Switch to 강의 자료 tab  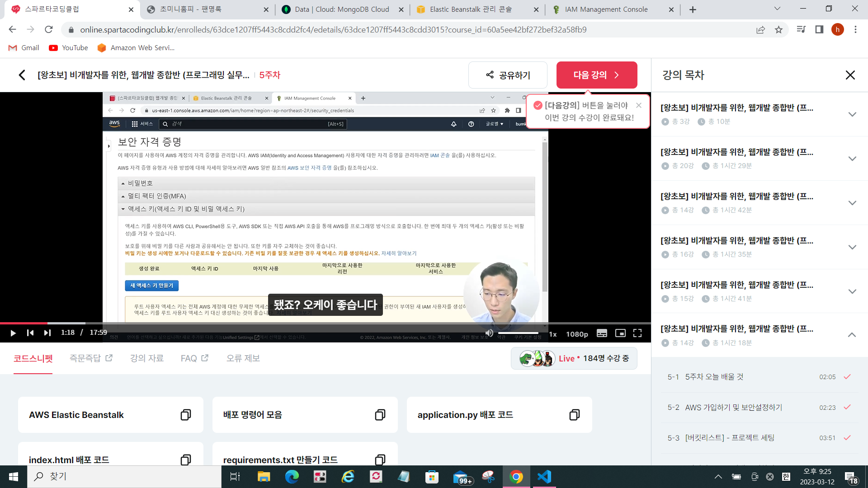pyautogui.click(x=147, y=358)
